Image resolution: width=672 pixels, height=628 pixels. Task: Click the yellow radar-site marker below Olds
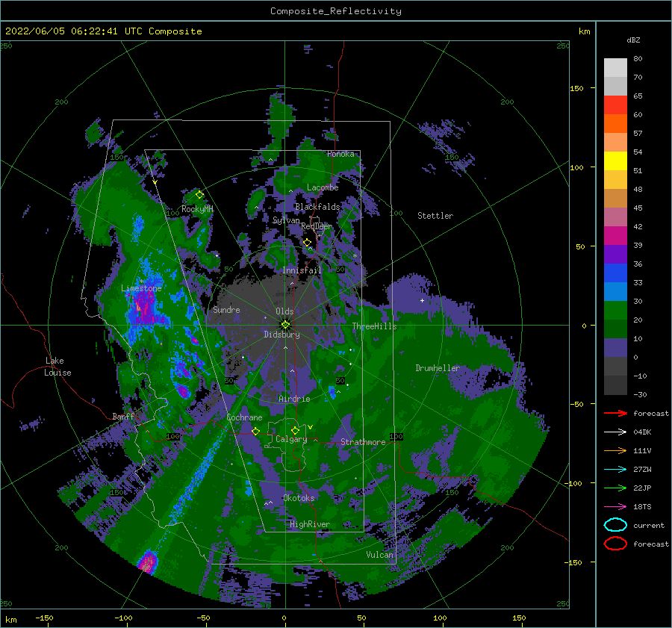coord(285,325)
